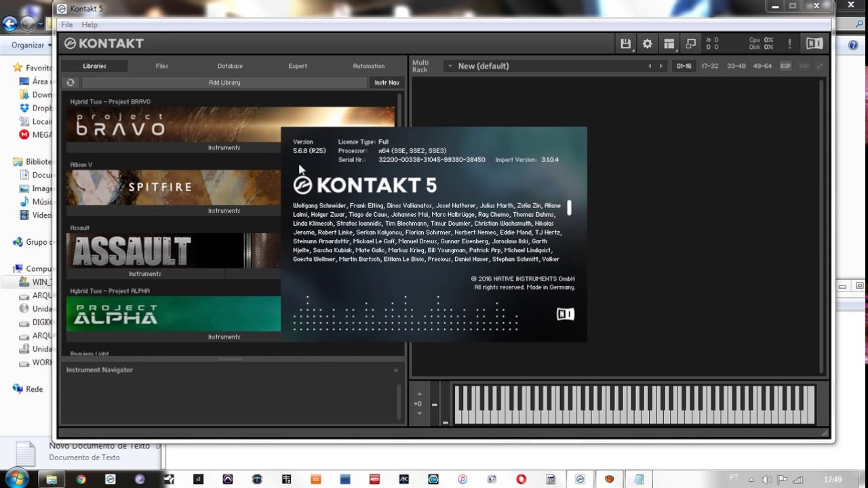This screenshot has height=488, width=868.
Task: Open Instruments under Project ALPHA
Action: (x=224, y=337)
